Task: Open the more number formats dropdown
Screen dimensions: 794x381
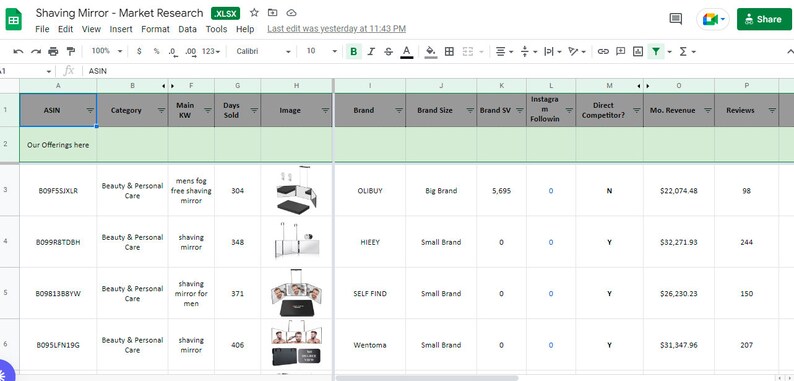Action: tap(211, 51)
